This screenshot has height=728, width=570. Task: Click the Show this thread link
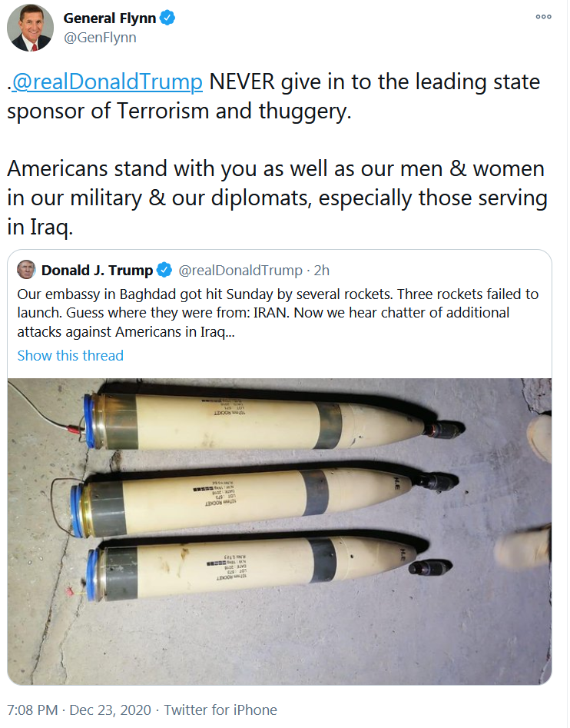click(x=71, y=356)
